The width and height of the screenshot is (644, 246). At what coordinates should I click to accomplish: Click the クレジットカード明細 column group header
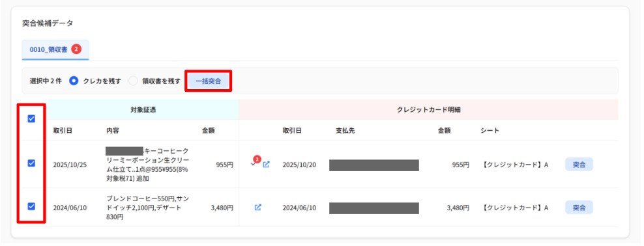pos(428,110)
